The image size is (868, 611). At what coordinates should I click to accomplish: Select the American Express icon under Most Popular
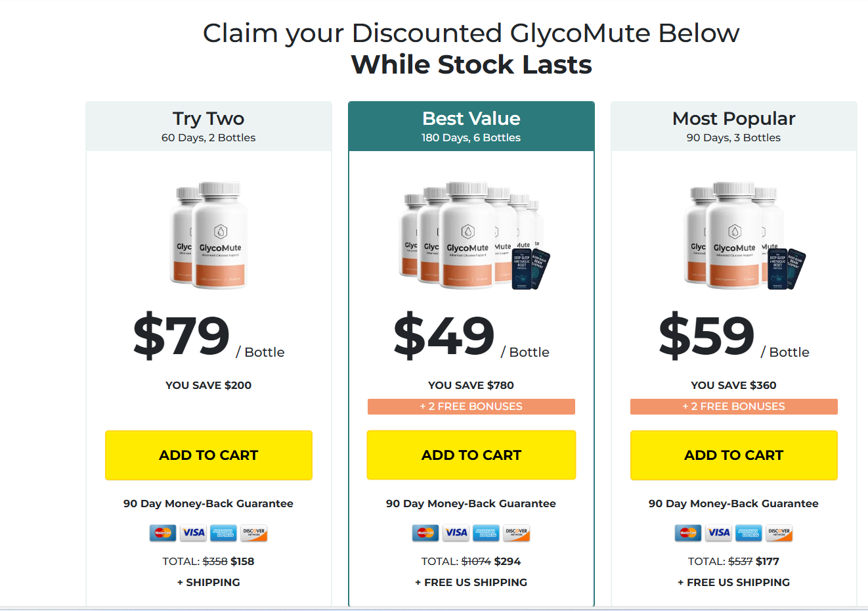pyautogui.click(x=749, y=533)
